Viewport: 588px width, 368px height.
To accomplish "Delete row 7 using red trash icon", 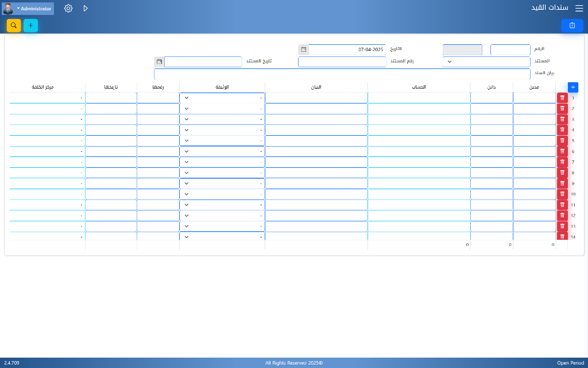I will tap(562, 162).
